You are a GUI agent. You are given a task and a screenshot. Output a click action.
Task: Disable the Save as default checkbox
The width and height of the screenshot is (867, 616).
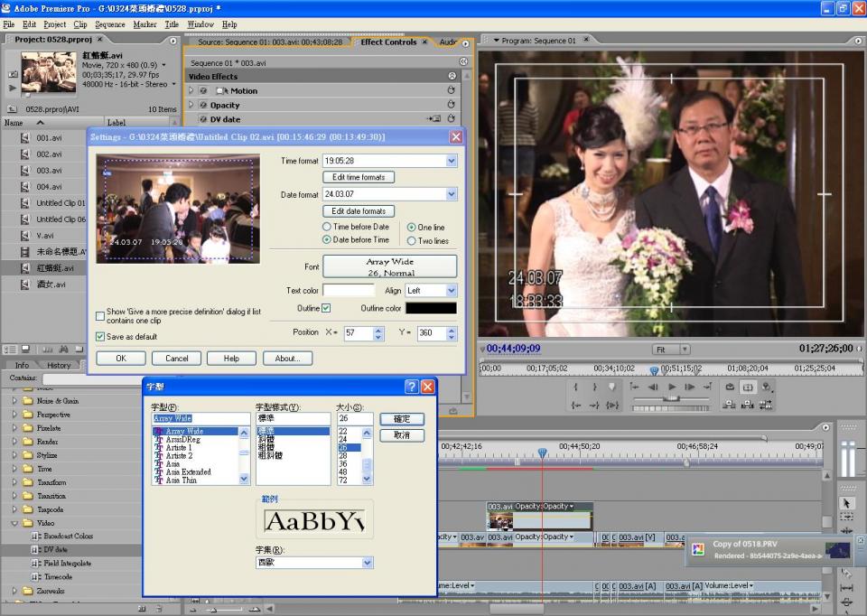(x=100, y=337)
